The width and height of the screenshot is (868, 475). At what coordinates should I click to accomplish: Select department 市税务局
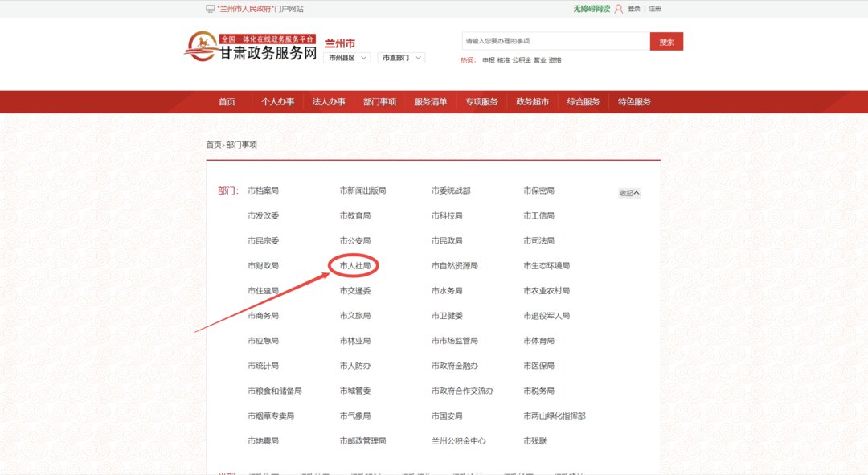point(538,391)
